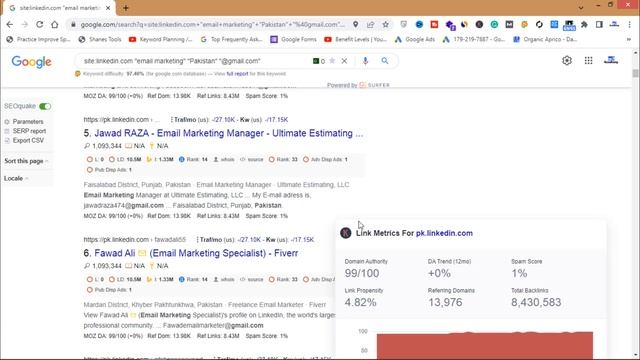Viewport: 640px width, 360px height.
Task: Open Fawad Ali Email Marketing Specialist result
Action: [196, 253]
